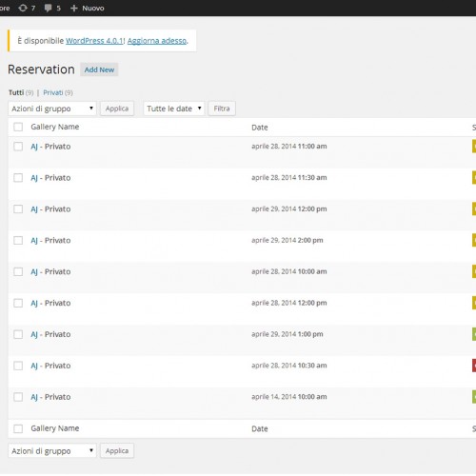
Task: Click date text aprile 29, 2014 2:00 pm
Action: tap(288, 240)
